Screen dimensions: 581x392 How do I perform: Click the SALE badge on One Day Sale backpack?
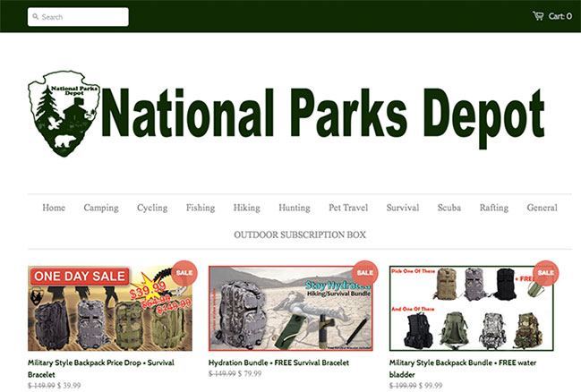pos(184,273)
